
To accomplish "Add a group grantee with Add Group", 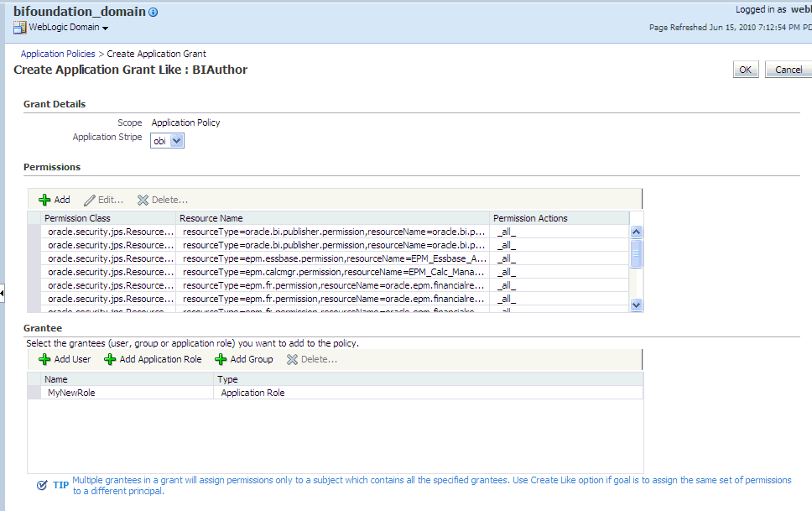I will (243, 359).
